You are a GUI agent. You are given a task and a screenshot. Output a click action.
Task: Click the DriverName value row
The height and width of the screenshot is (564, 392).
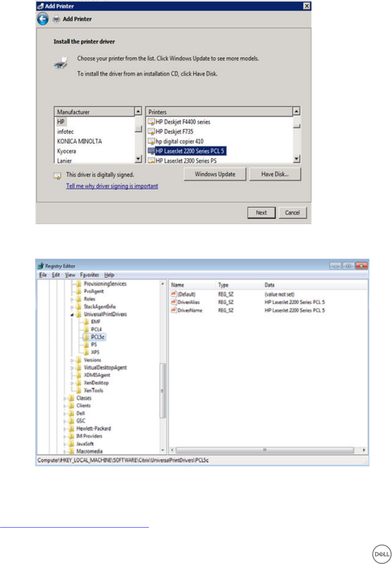pyautogui.click(x=268, y=310)
